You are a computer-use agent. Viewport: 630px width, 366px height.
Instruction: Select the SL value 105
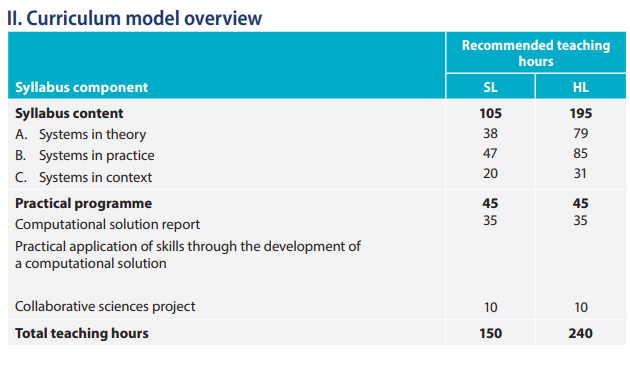[x=490, y=113]
